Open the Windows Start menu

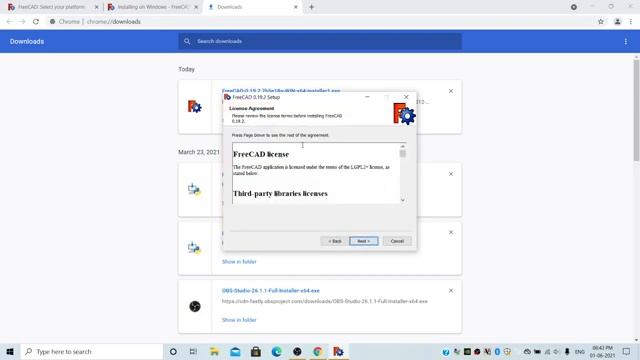[10, 351]
